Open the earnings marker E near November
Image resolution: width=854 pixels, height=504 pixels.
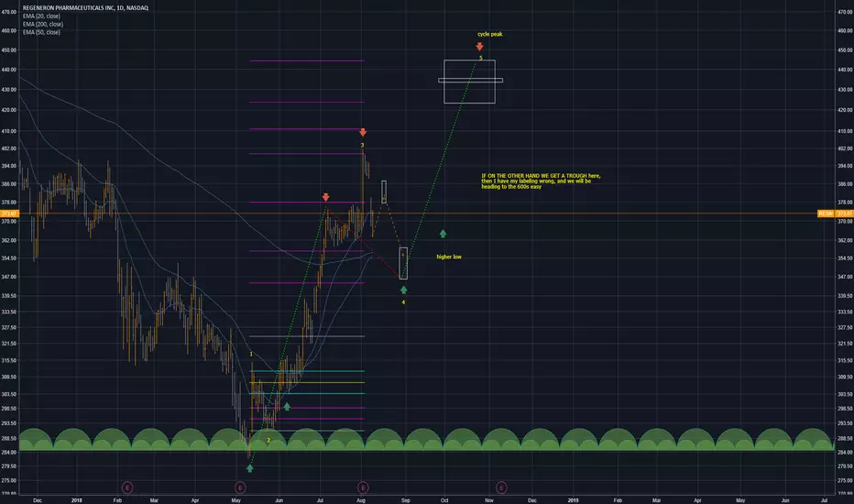tap(501, 488)
